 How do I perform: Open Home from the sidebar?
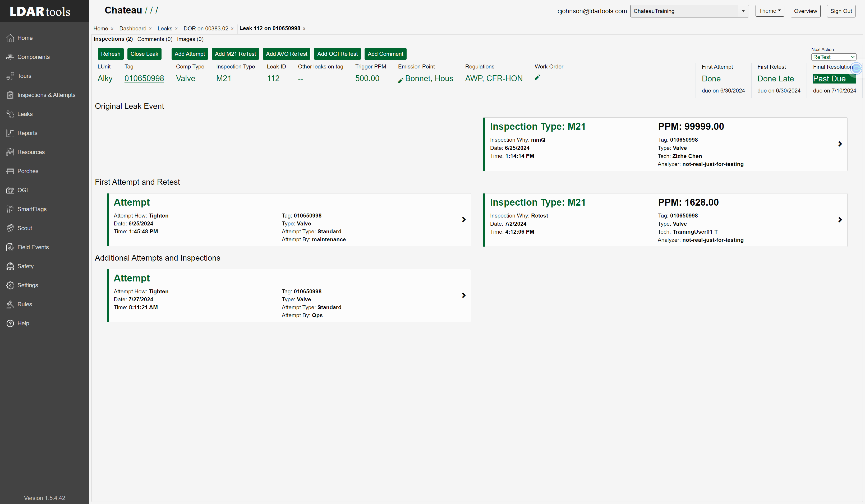coord(25,38)
